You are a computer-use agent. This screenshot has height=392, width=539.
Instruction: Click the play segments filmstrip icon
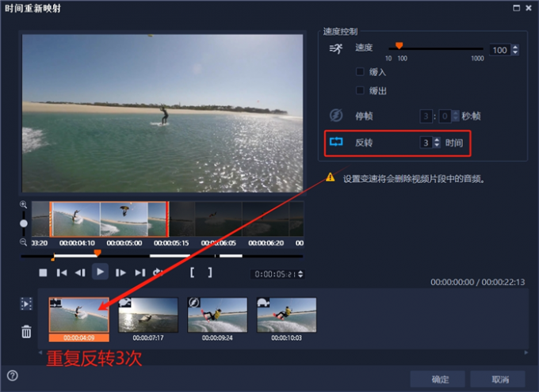26,304
